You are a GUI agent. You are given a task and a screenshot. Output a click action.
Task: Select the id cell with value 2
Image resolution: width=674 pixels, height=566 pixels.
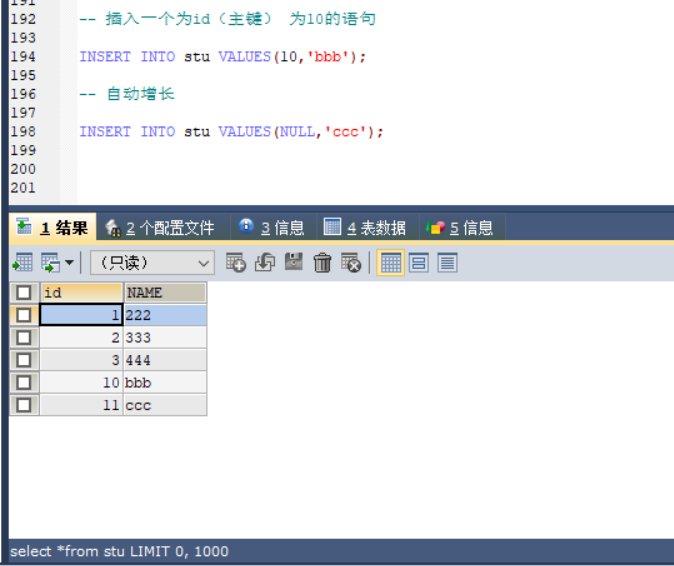coord(82,337)
